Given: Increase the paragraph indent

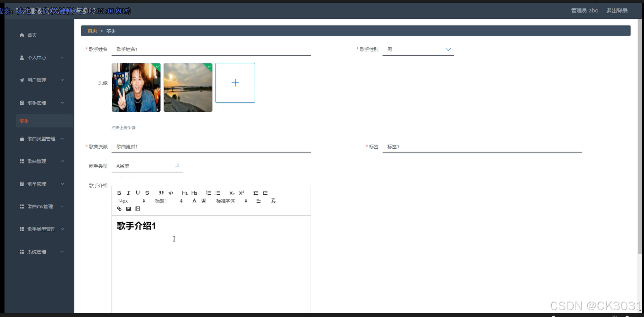Looking at the screenshot, I should pyautogui.click(x=265, y=193).
